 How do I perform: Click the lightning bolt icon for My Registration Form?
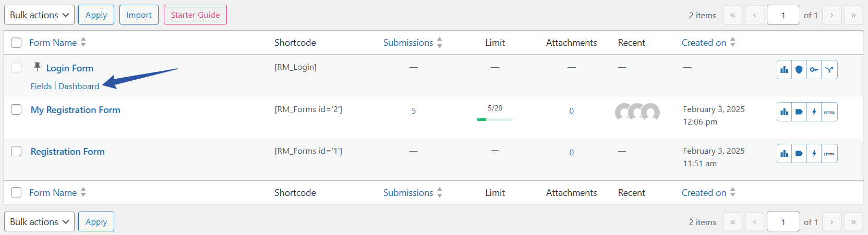(814, 112)
